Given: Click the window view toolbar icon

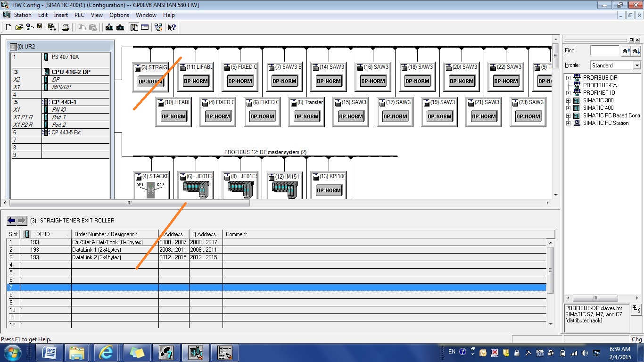Looking at the screenshot, I should pos(145,27).
